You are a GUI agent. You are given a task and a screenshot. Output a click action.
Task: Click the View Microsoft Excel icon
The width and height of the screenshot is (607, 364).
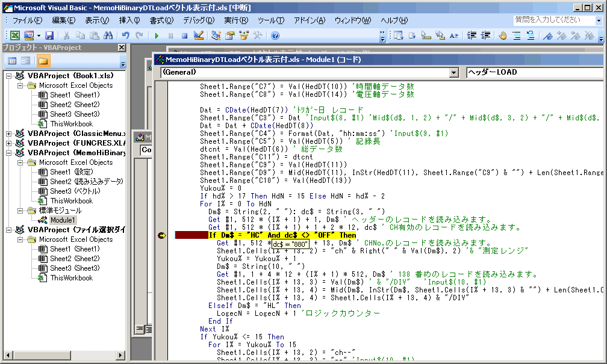click(15, 35)
